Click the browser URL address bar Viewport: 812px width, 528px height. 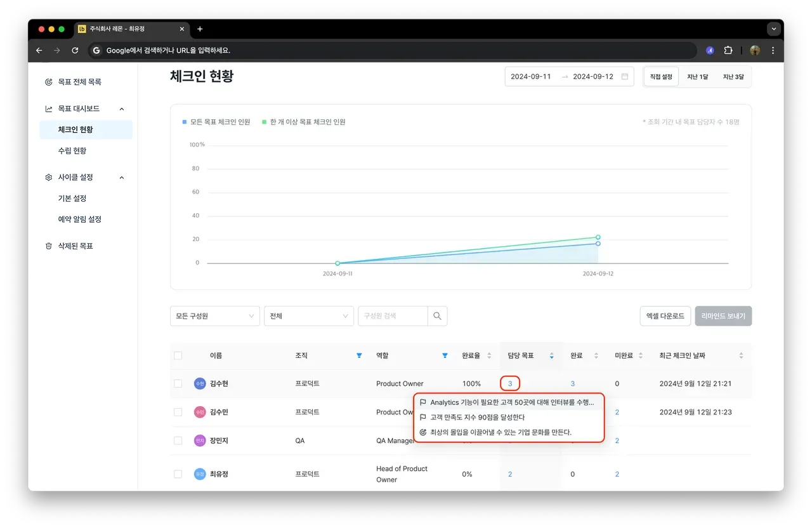click(x=392, y=51)
